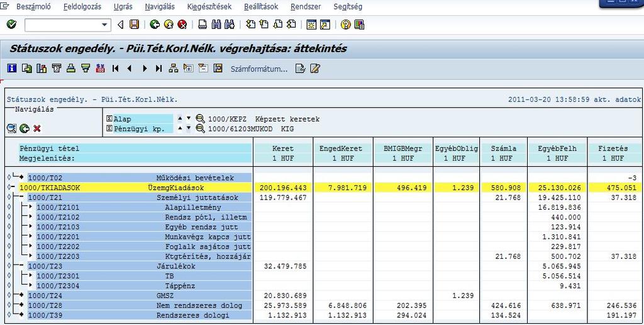Open the bar chart graphic icon

coord(42,68)
